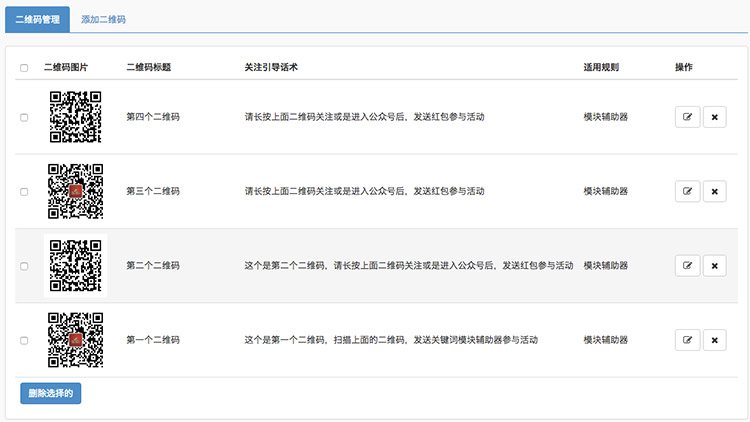Delete the 第一个二维码 row

pos(715,340)
